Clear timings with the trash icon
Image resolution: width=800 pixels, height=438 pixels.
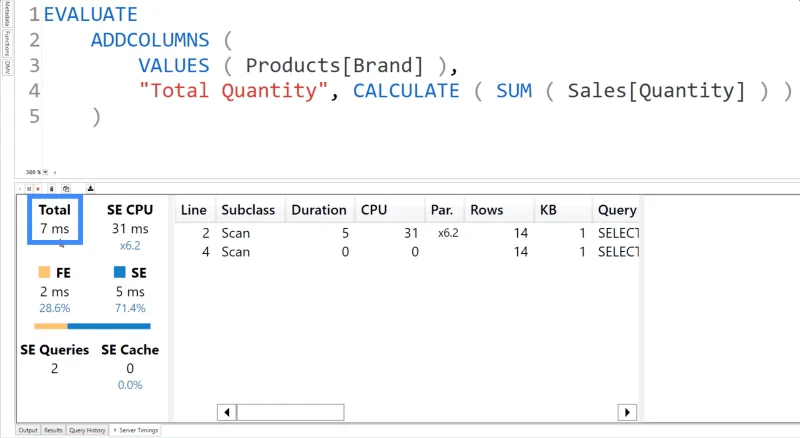pyautogui.click(x=52, y=189)
